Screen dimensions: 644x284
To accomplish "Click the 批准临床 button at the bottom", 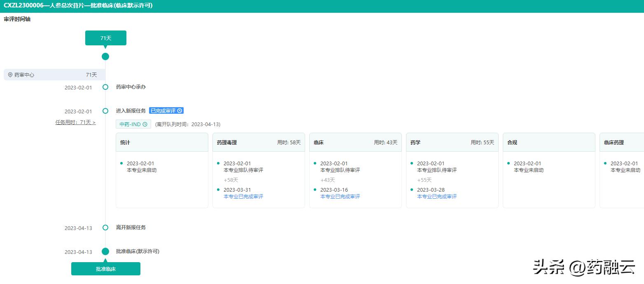I will (106, 268).
